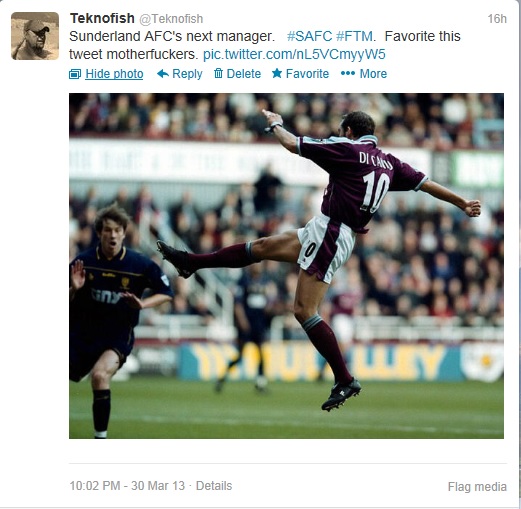521x509 pixels.
Task: Click the Favorite text label
Action: [307, 73]
